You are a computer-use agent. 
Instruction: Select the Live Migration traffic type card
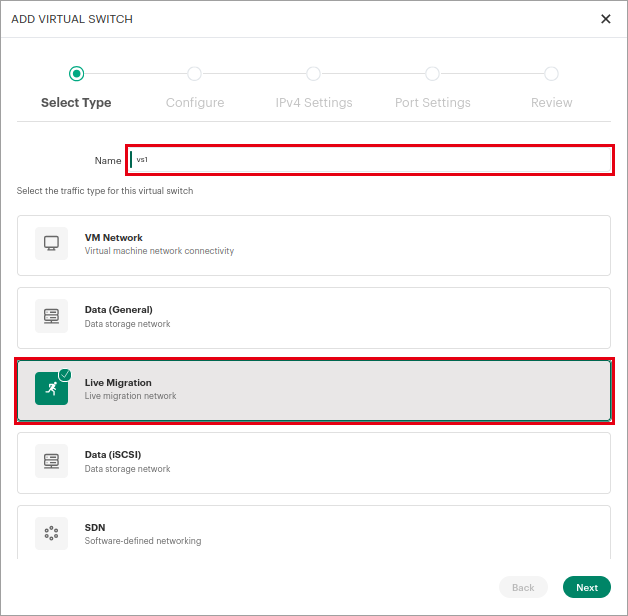[x=314, y=391]
